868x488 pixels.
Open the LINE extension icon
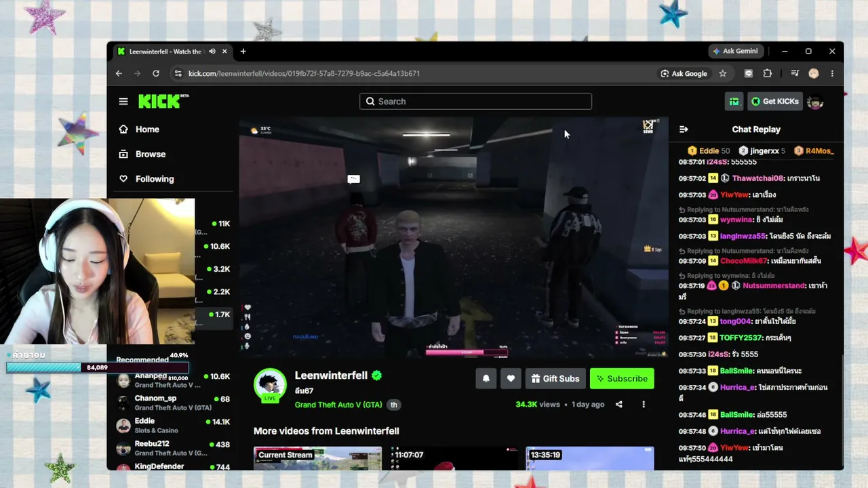coord(749,73)
